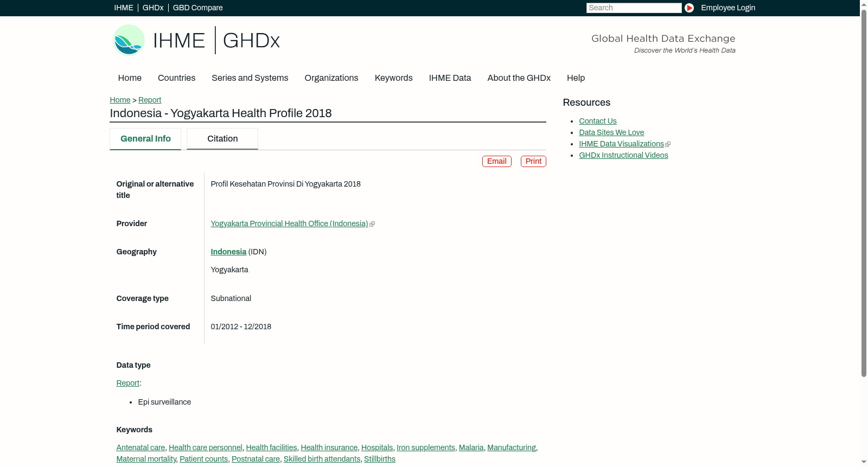Click the Home breadcrumb link
Viewport: 868px width, 467px height.
tap(120, 100)
